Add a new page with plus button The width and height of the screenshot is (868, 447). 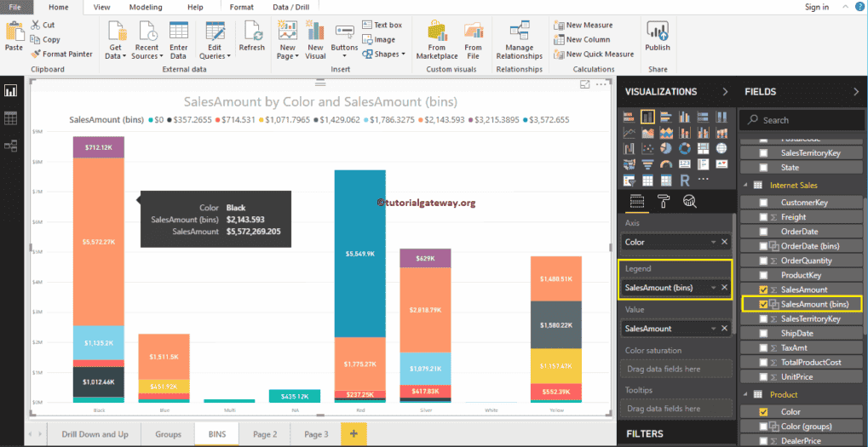click(x=354, y=434)
